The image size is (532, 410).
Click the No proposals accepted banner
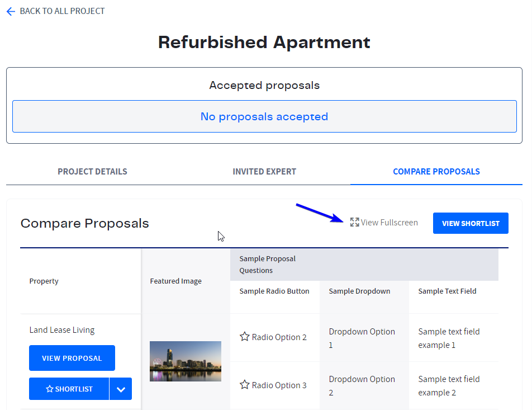[x=264, y=116]
